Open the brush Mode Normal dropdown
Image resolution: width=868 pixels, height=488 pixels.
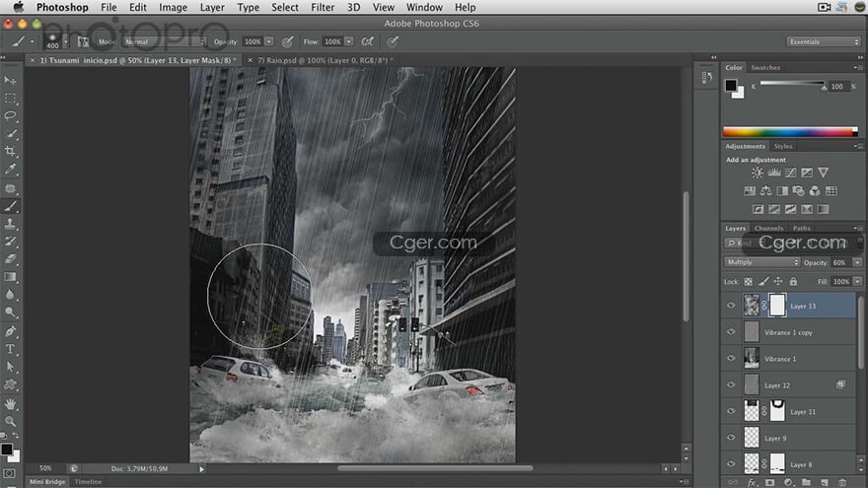[164, 42]
